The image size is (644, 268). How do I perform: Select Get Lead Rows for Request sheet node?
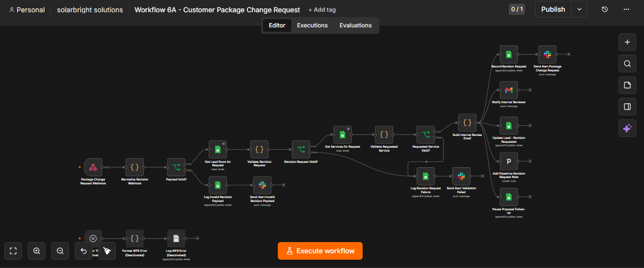pos(218,149)
